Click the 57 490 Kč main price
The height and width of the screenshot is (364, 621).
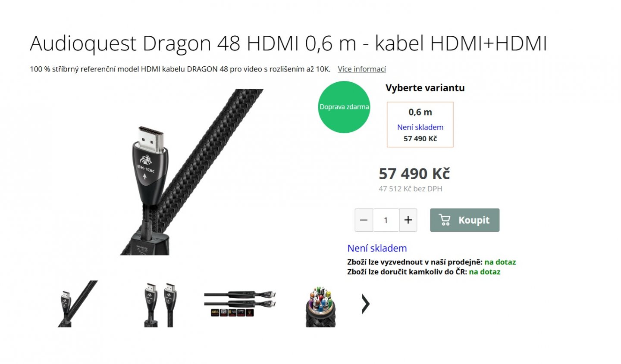[414, 174]
